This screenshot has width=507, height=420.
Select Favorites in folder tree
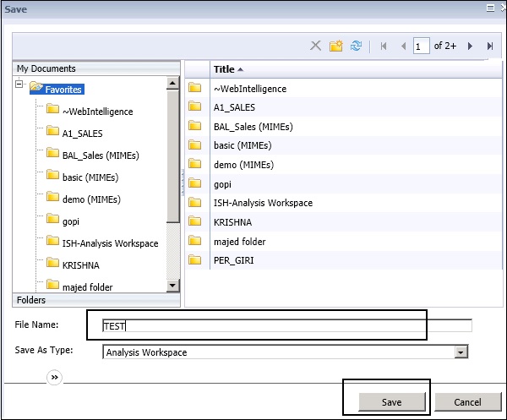63,90
